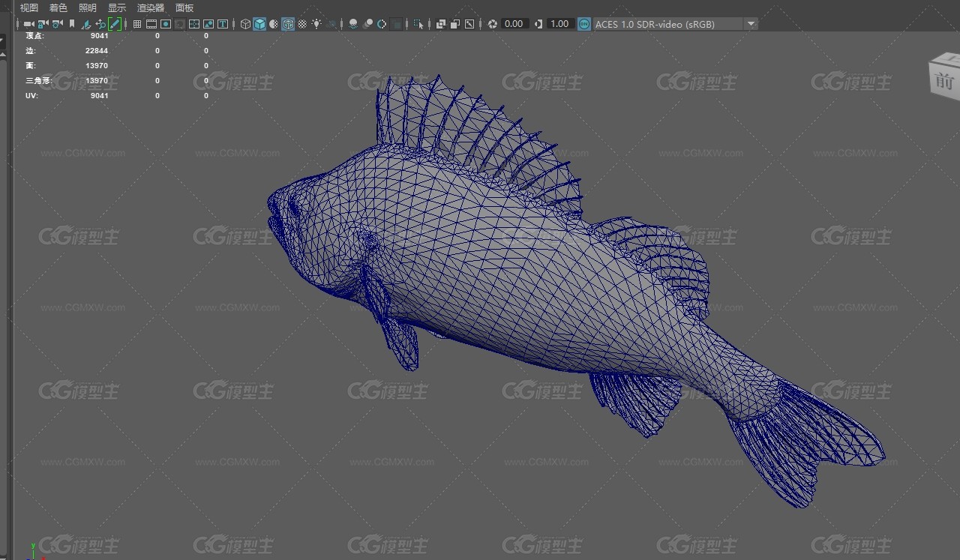960x560 pixels.
Task: Open the 渲染器 menu
Action: pos(151,7)
